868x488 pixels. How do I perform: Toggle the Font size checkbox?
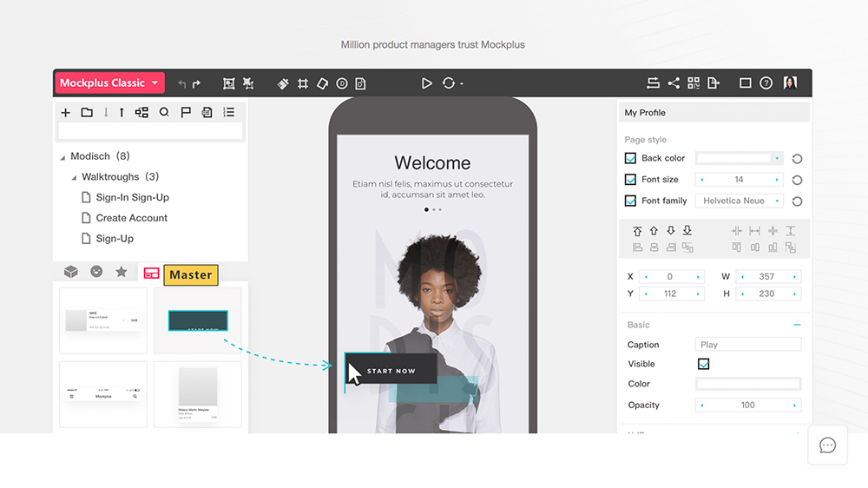click(x=631, y=180)
